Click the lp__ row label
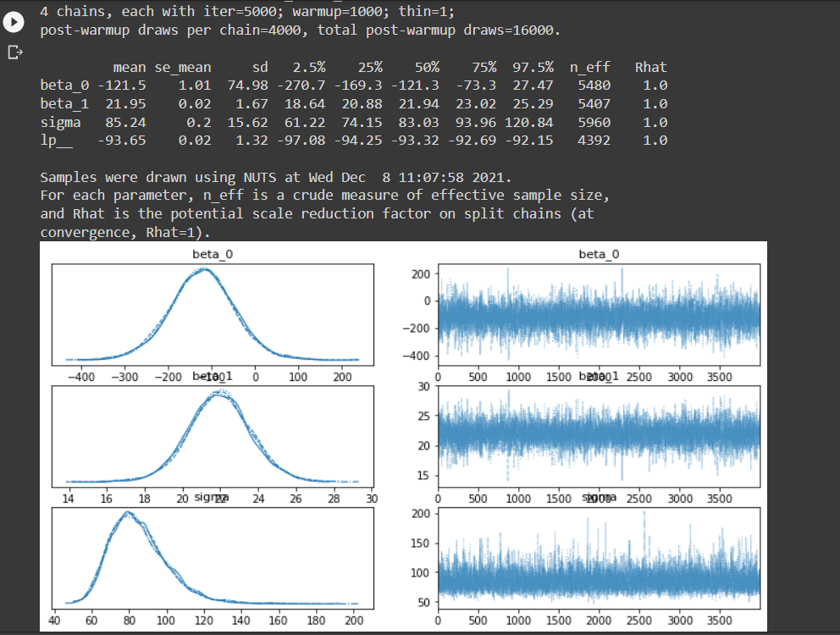Viewport: 840px width, 635px height. tap(56, 141)
